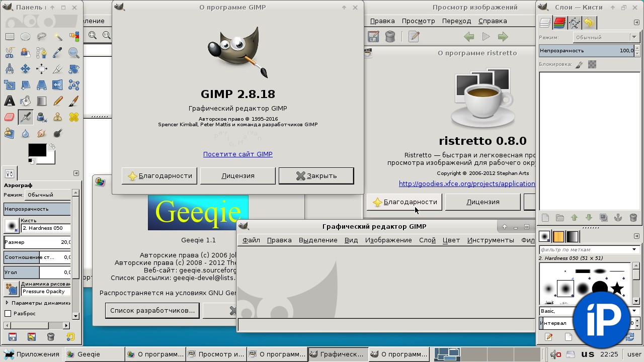Select the Heal bandage tool
Viewport: 644px width, 362px height.
click(73, 117)
